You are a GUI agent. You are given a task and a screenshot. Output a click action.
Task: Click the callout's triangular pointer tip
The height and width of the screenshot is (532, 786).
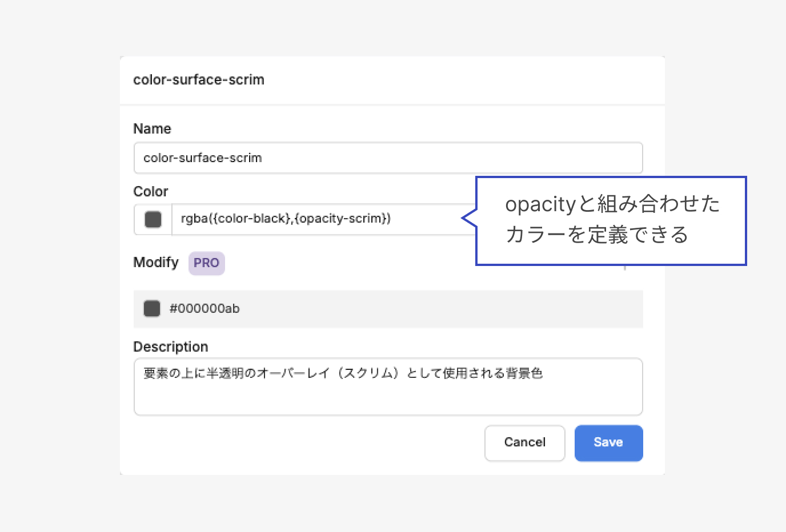pyautogui.click(x=465, y=217)
